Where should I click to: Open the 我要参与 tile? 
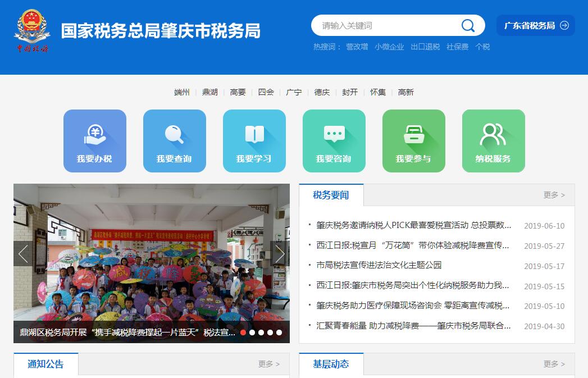[x=414, y=141]
